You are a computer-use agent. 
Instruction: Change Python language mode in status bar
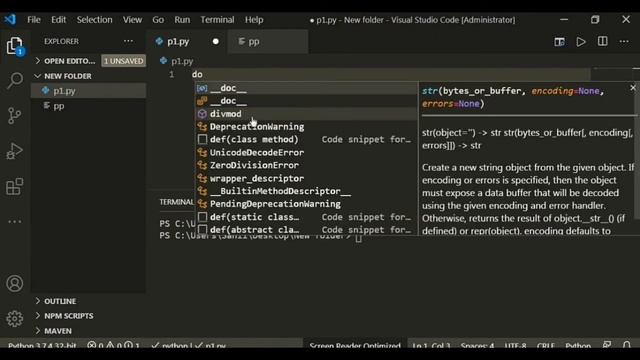point(578,346)
